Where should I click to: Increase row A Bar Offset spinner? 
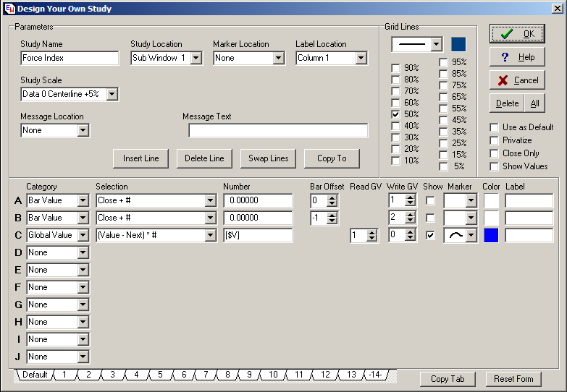(x=332, y=197)
